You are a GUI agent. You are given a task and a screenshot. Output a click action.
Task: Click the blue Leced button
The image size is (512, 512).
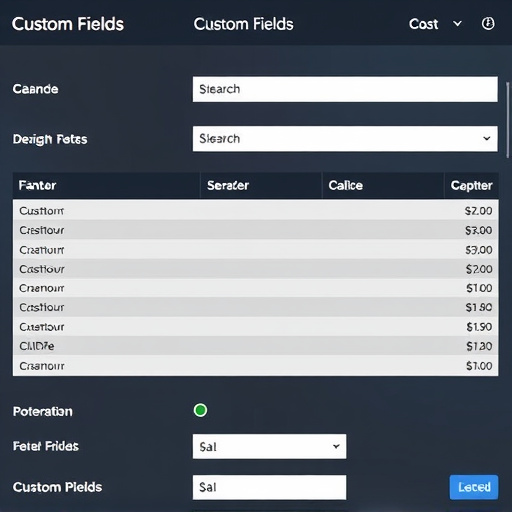pyautogui.click(x=474, y=487)
